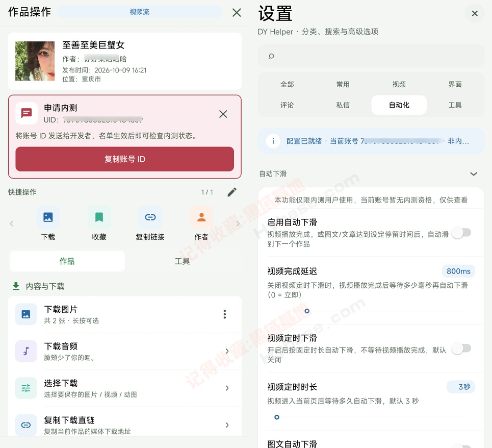Adjust the 视频完成延迟 slider handle

click(x=307, y=311)
